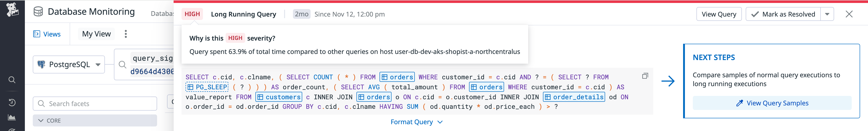Screen dimensions: 868x131
Task: Click the Database Monitoring database icon
Action: pyautogui.click(x=38, y=12)
